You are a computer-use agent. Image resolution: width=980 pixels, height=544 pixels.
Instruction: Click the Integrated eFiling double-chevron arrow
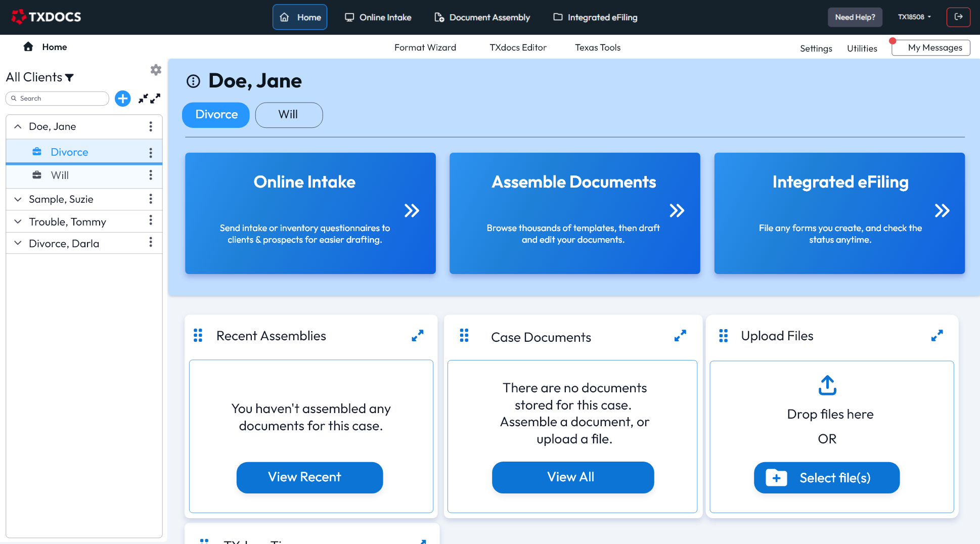coord(942,210)
